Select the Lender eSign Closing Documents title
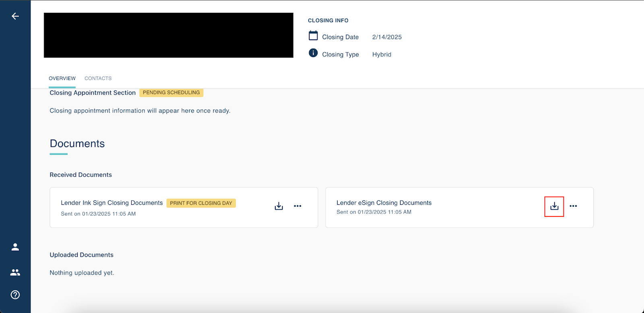 coord(384,203)
